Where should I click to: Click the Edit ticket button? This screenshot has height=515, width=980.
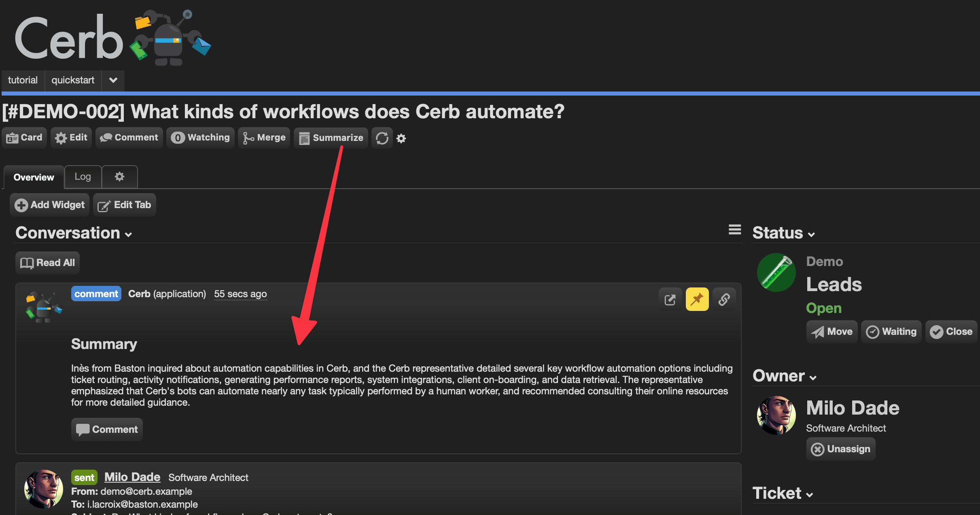coord(71,138)
